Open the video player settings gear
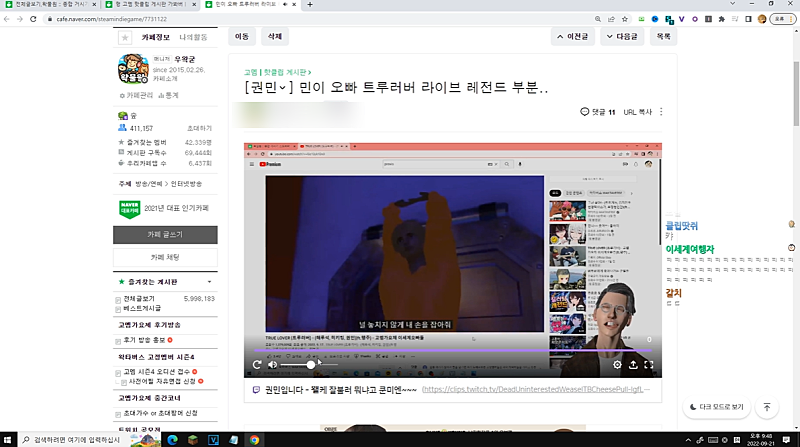This screenshot has width=800, height=447. pyautogui.click(x=617, y=364)
